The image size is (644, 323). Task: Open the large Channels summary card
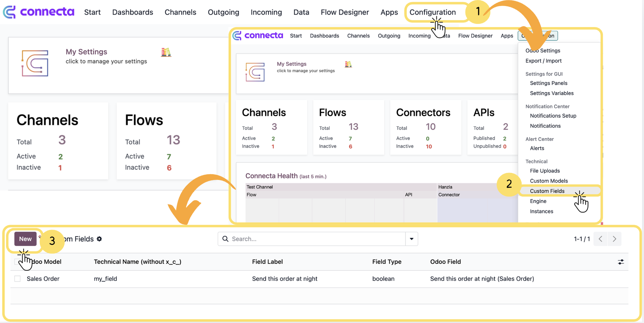(58, 141)
